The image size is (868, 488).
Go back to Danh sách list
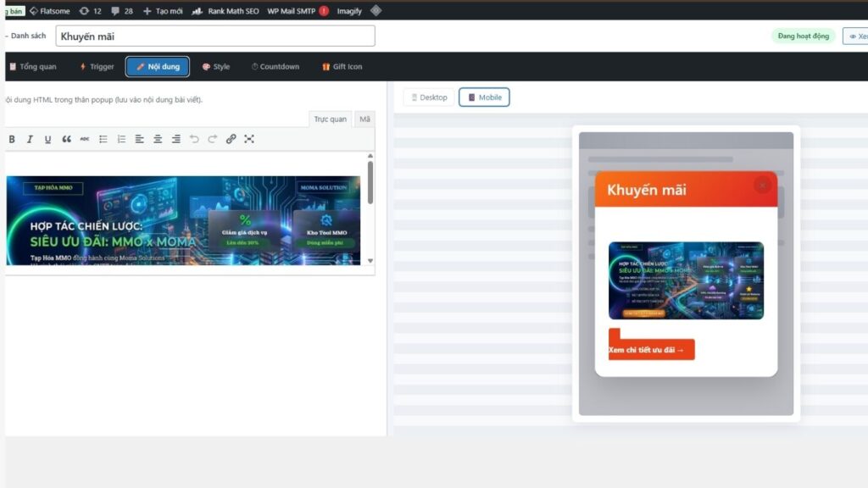coord(26,36)
